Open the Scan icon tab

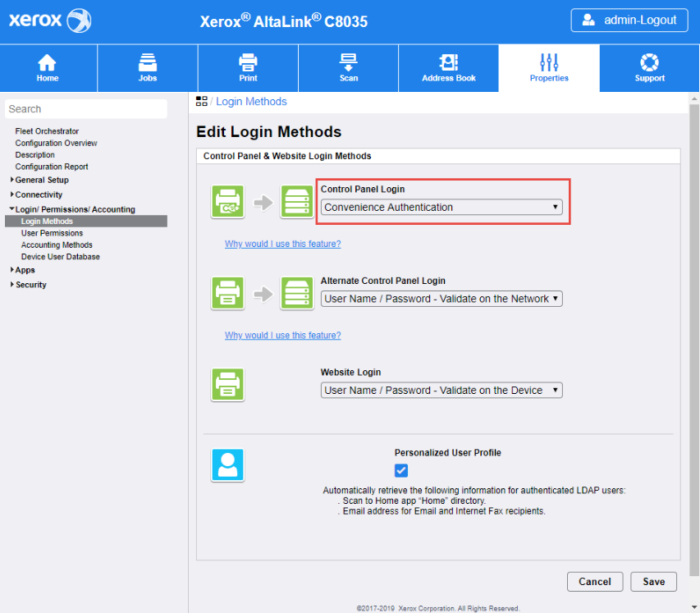[349, 62]
